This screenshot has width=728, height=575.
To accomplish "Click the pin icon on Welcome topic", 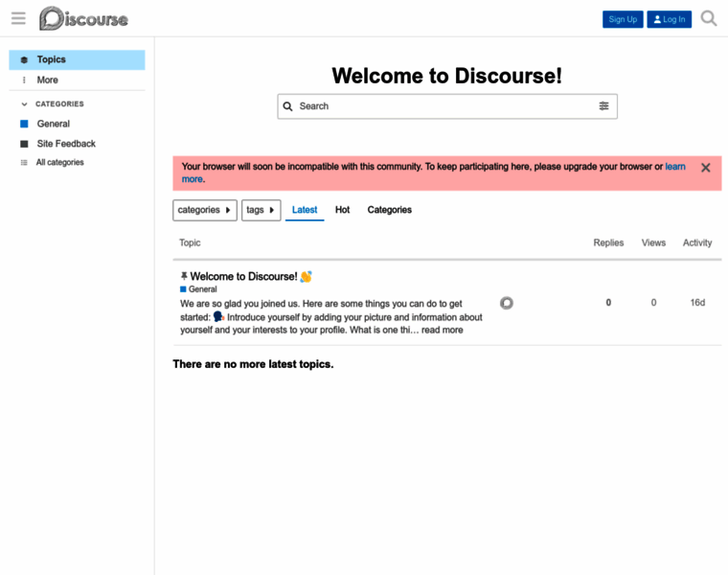I will 184,276.
